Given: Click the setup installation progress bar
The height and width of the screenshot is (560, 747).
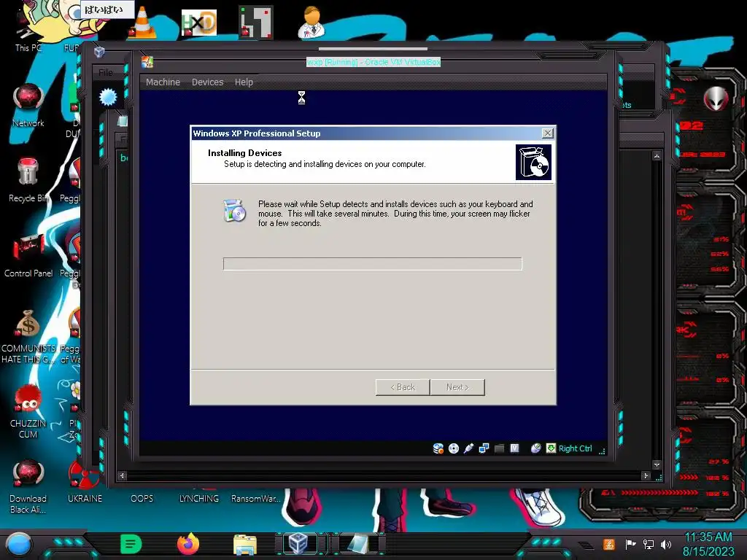Looking at the screenshot, I should (x=373, y=264).
